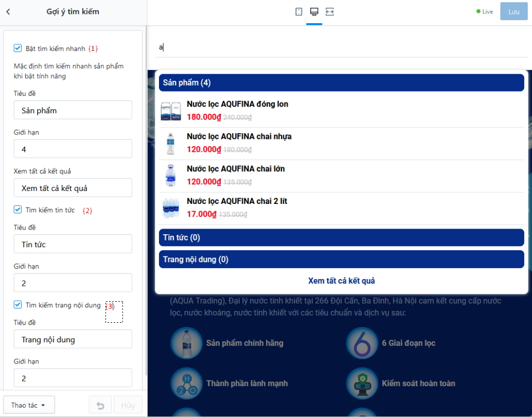Click the Kiểm soát hoàn toàn icon
This screenshot has width=532, height=417.
(362, 384)
